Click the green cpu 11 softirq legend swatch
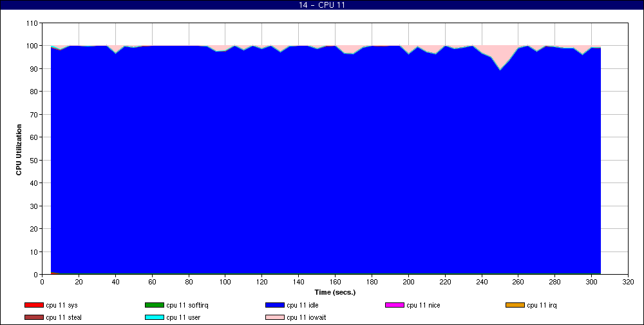Image resolution: width=644 pixels, height=325 pixels. 155,305
